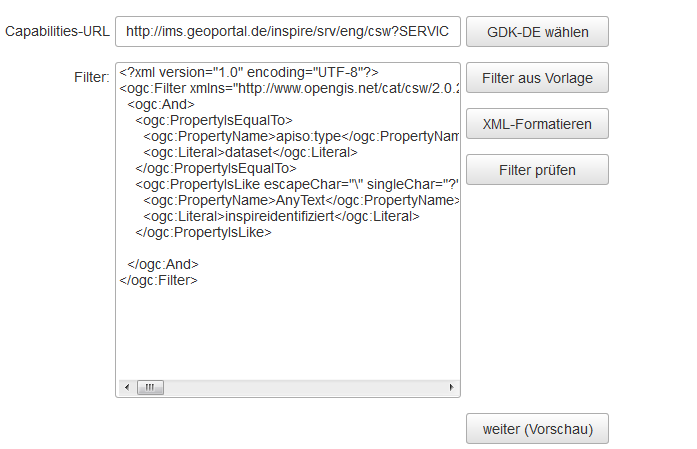
Task: Place cursor on the opening ogc:And tag
Action: [x=162, y=105]
